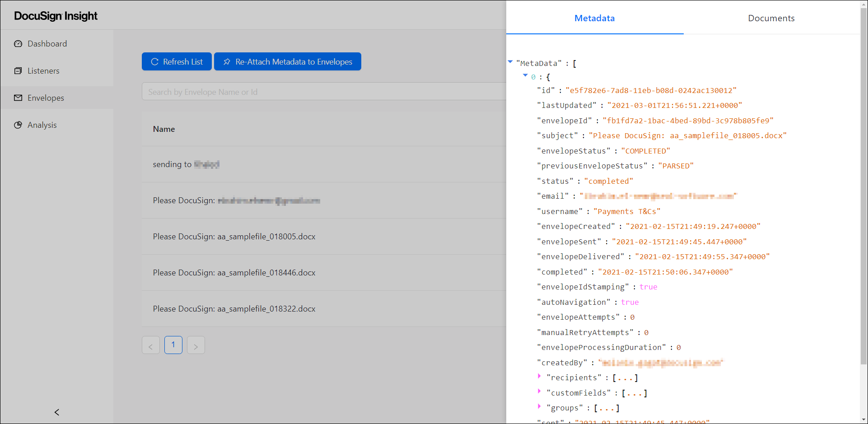This screenshot has height=424, width=868.
Task: Select the Metadata tab
Action: pyautogui.click(x=594, y=18)
